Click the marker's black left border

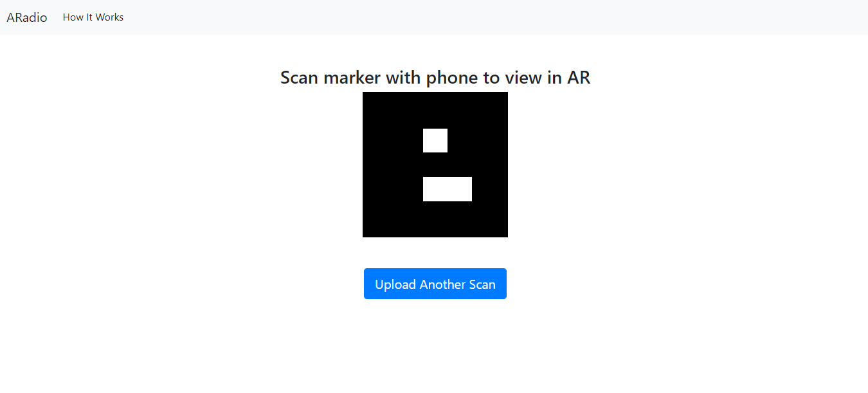[393, 165]
